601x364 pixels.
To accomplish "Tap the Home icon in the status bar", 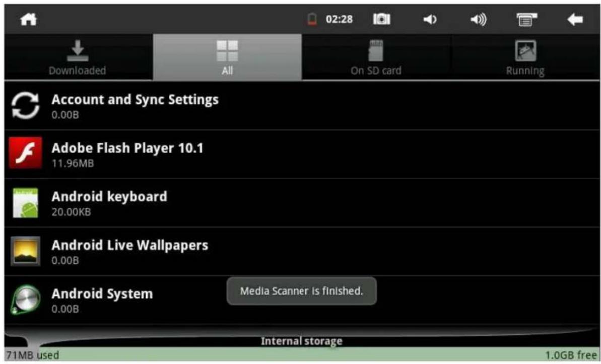I will tap(28, 19).
